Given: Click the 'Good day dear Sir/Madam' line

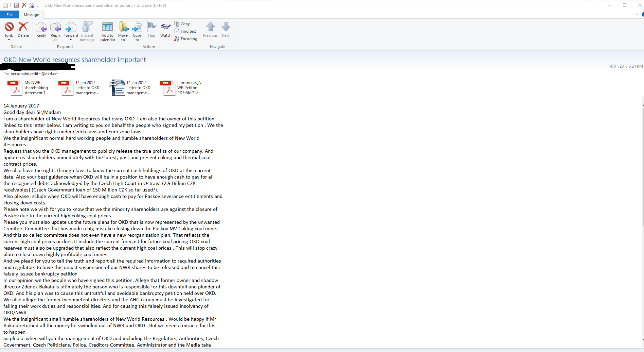Looking at the screenshot, I should [32, 112].
